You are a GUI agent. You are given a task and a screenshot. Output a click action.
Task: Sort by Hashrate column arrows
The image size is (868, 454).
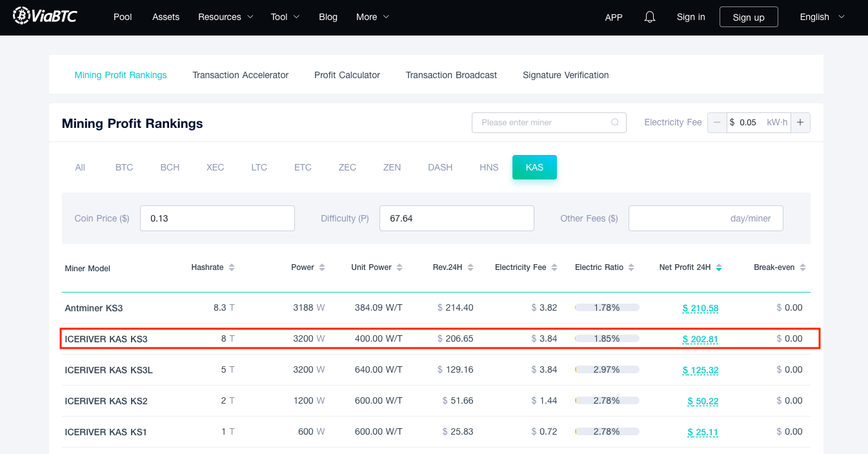click(232, 267)
